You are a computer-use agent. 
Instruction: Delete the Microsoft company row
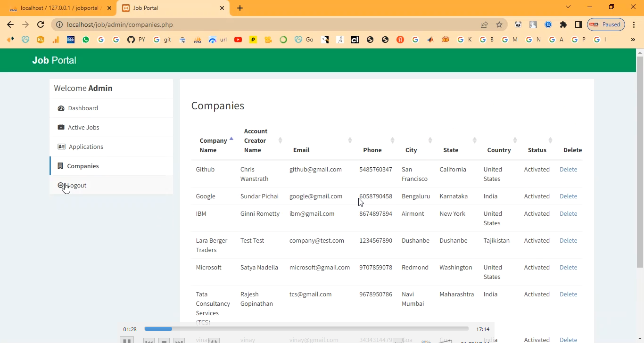click(568, 267)
